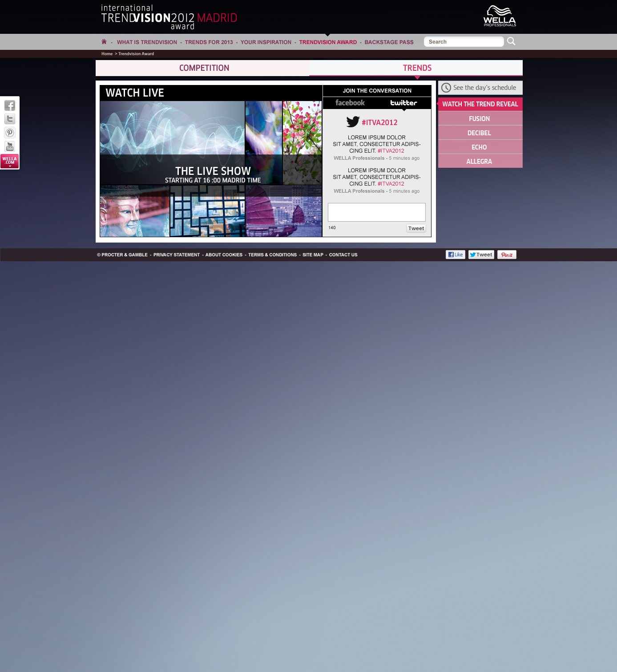
Task: Select Watch The Trend Reveal
Action: (x=480, y=104)
